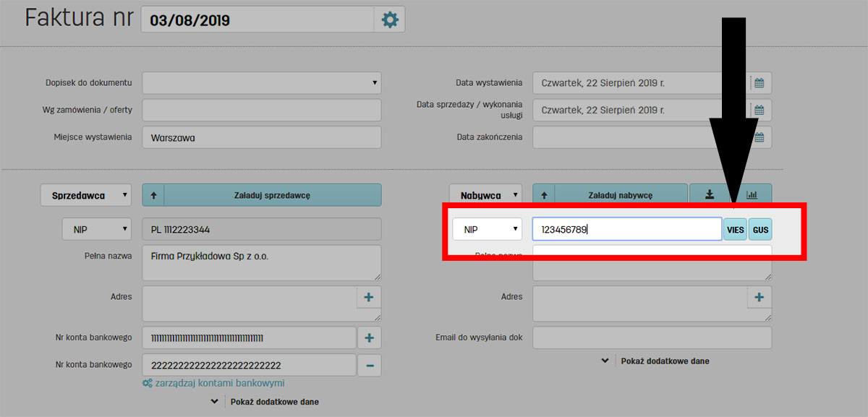Add buyer address with plus icon
Image resolution: width=868 pixels, height=417 pixels.
[759, 297]
